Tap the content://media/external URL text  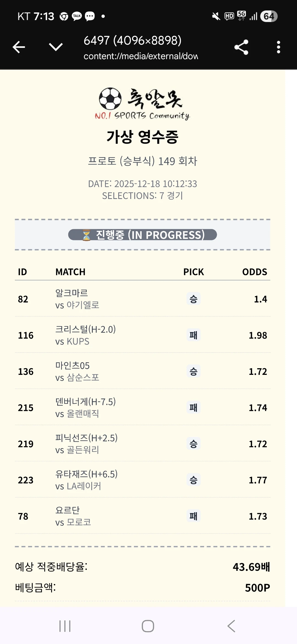141,56
